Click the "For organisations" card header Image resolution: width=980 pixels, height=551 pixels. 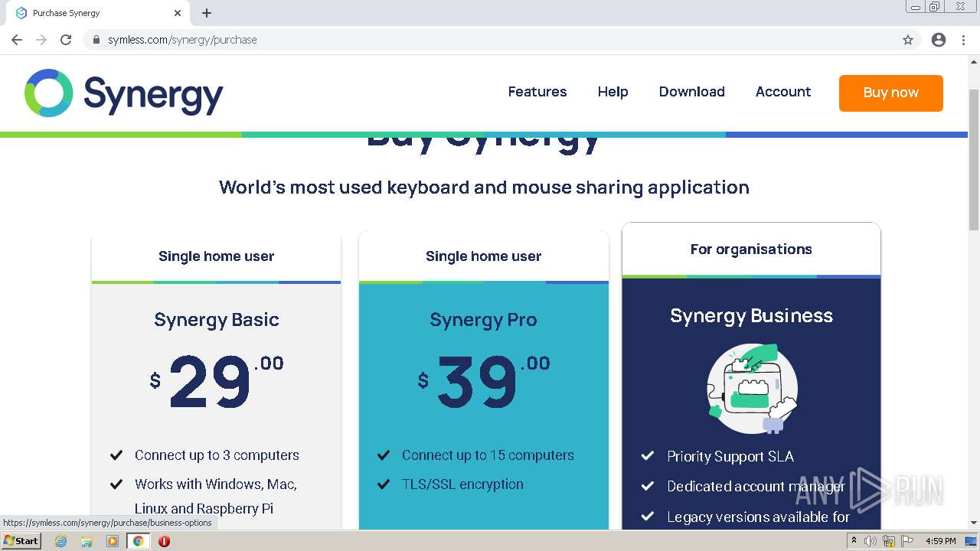tap(751, 249)
